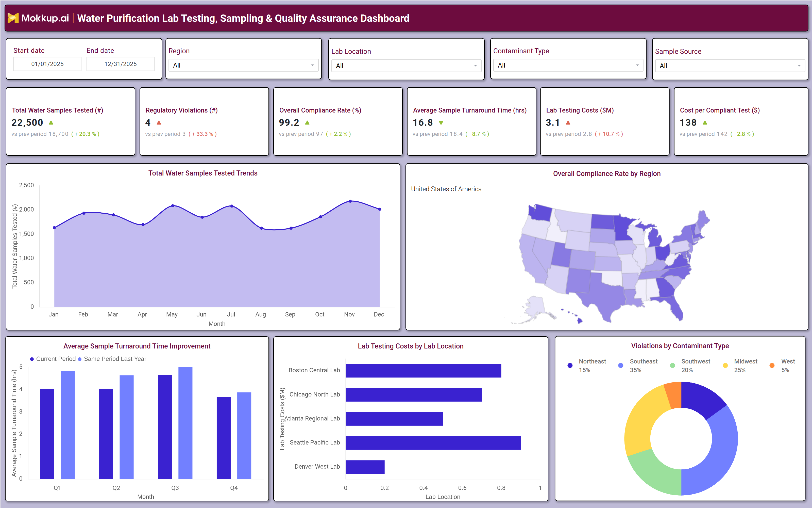Open the Contaminant Type dropdown
The image size is (812, 508).
pyautogui.click(x=568, y=65)
